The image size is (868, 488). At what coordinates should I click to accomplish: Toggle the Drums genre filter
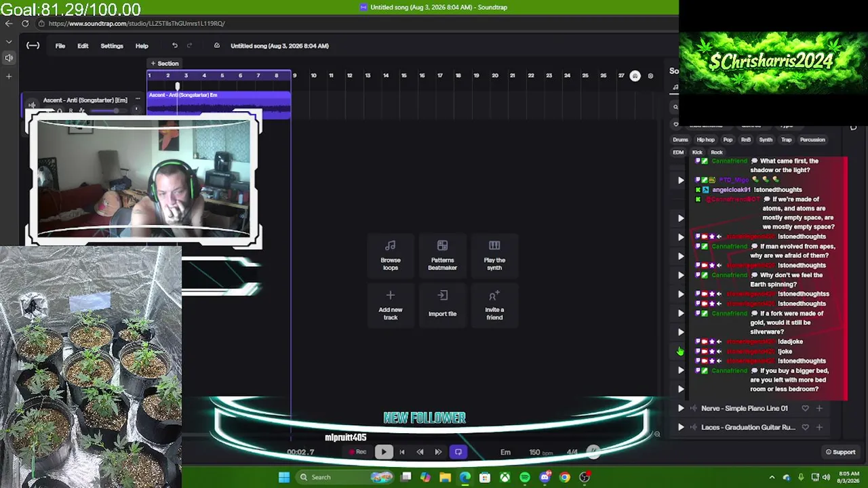pyautogui.click(x=680, y=140)
